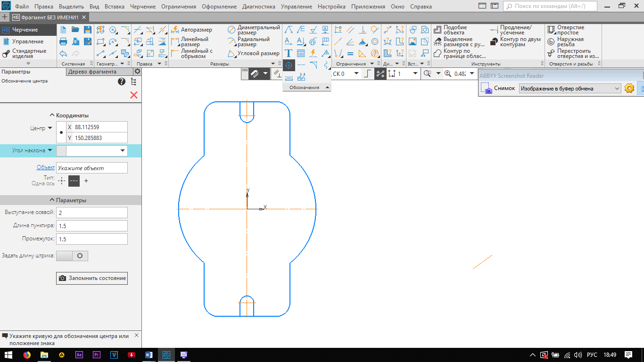Insert a table with the table icon
The image size is (644, 362).
point(301,53)
